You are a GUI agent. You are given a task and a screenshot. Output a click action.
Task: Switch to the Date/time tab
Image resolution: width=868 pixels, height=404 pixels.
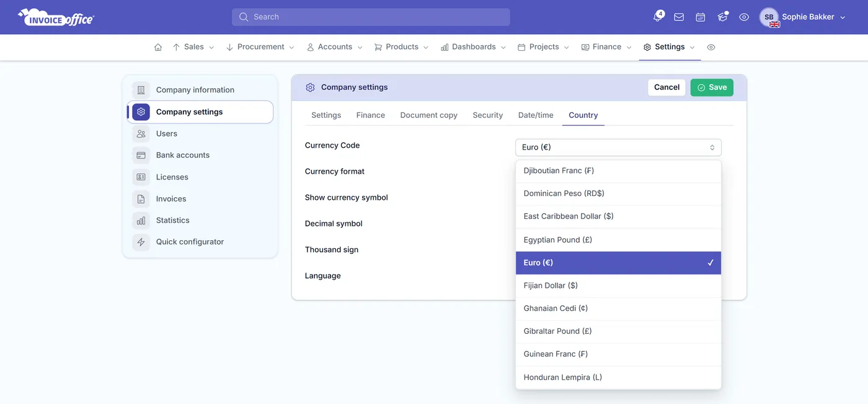(536, 115)
